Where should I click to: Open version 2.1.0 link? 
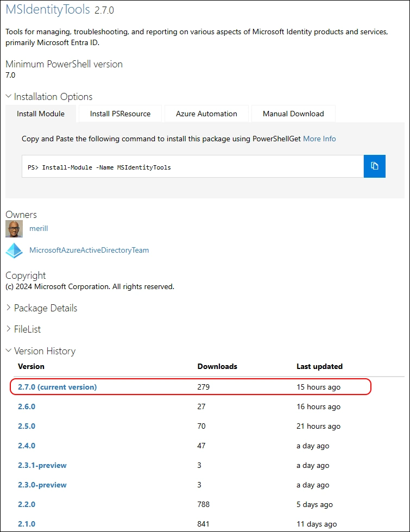click(27, 524)
